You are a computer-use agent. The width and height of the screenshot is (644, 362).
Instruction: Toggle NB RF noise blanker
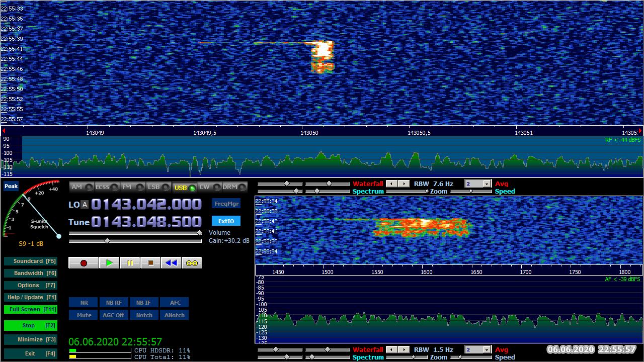[114, 303]
